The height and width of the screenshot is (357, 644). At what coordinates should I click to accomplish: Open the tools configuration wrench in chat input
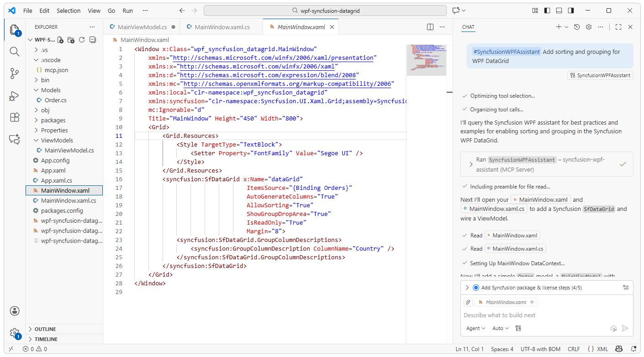[x=518, y=328]
